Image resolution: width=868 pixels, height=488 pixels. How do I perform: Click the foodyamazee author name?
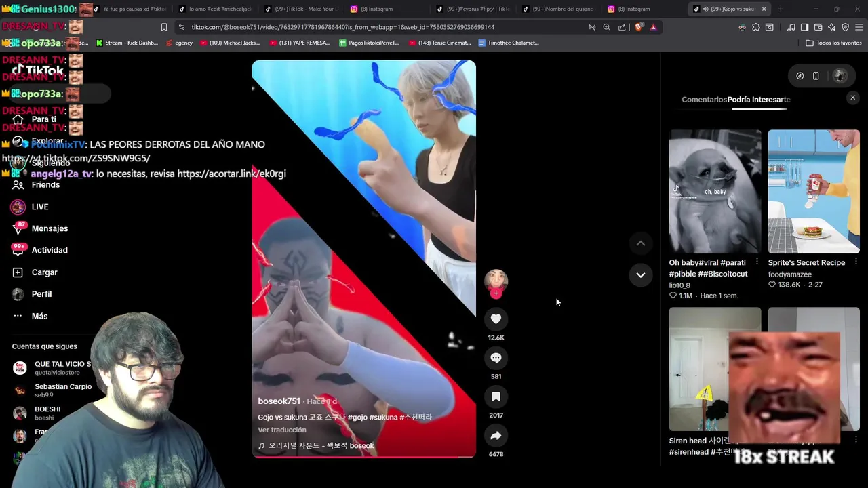coord(789,274)
